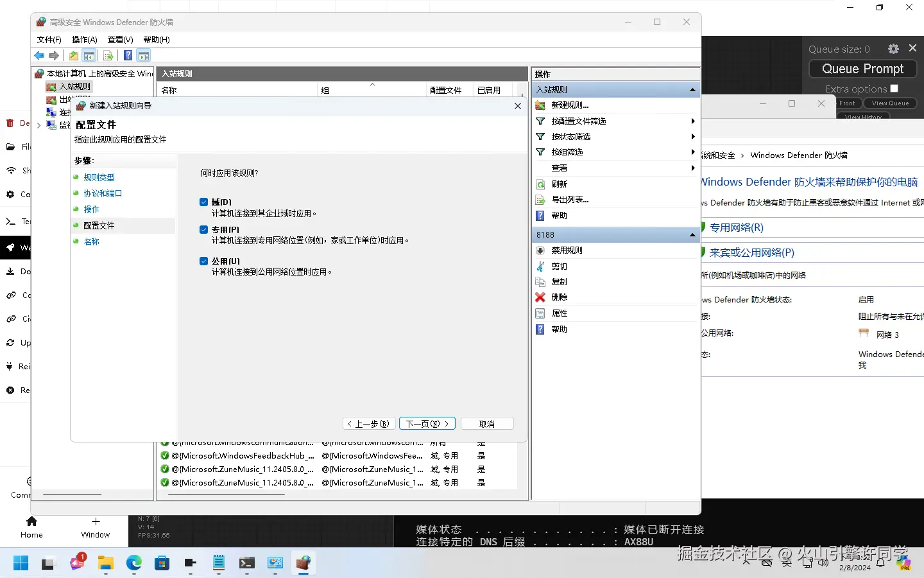The image size is (924, 578).
Task: Expand 按配置文件筛选 submenu arrow
Action: click(x=693, y=121)
